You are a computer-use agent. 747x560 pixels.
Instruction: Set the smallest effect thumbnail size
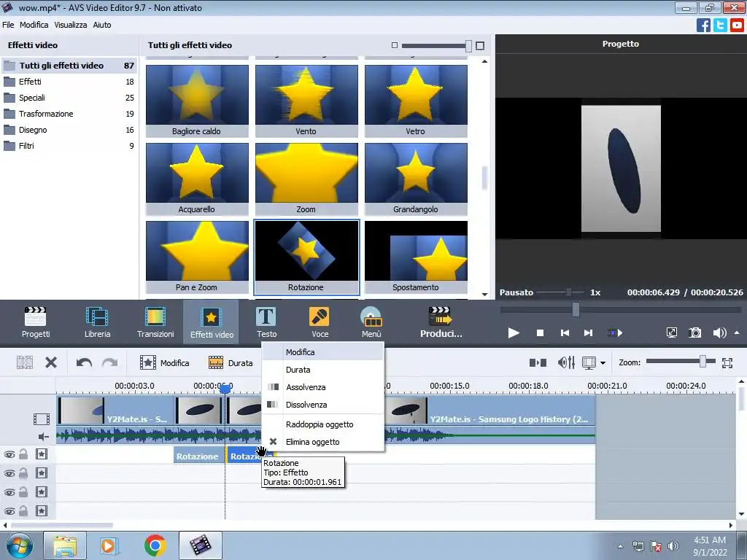[395, 45]
